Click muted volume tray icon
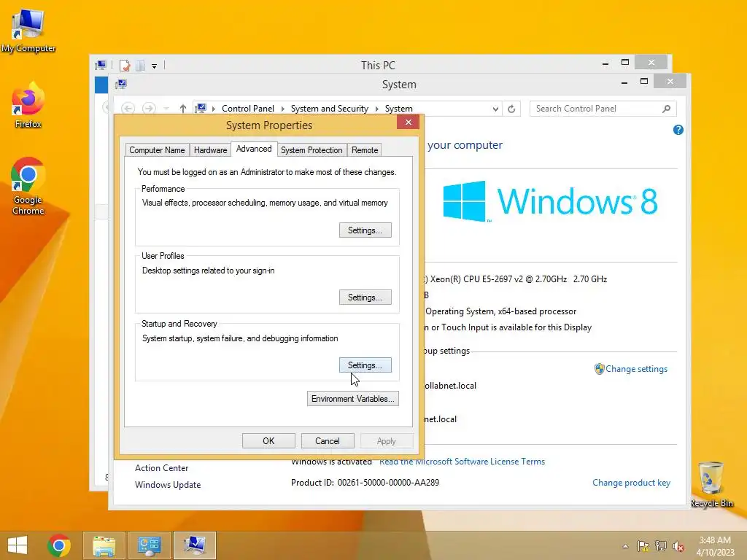 (x=678, y=546)
